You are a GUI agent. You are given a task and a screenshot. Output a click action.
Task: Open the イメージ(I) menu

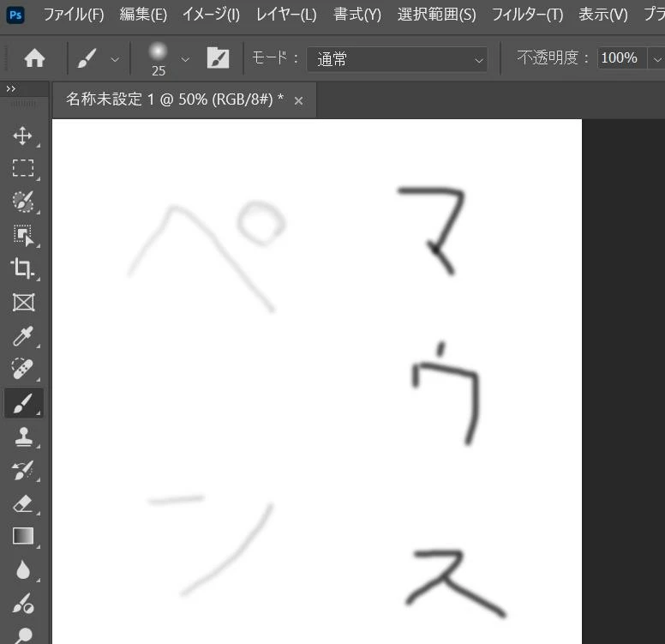pos(211,15)
